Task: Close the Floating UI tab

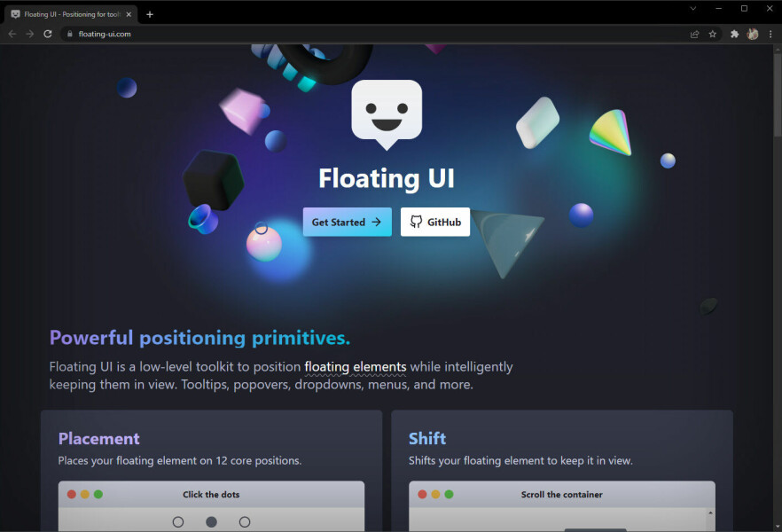Action: [x=129, y=14]
